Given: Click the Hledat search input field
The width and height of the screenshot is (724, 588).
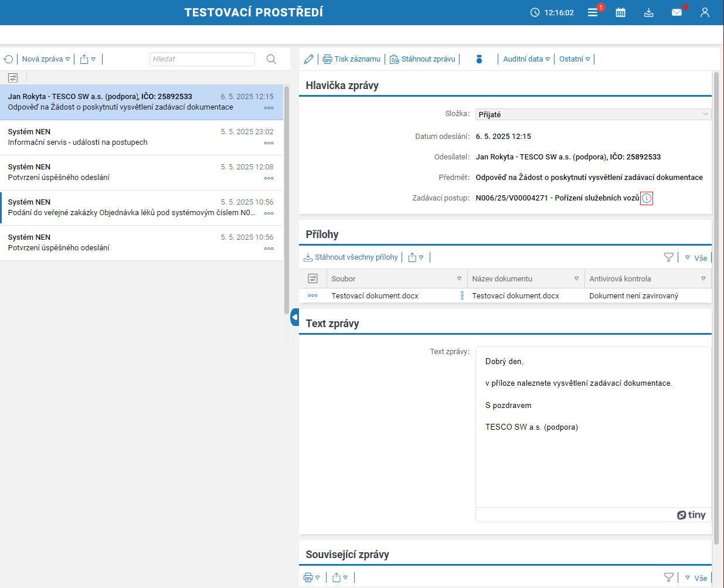Looking at the screenshot, I should 202,59.
